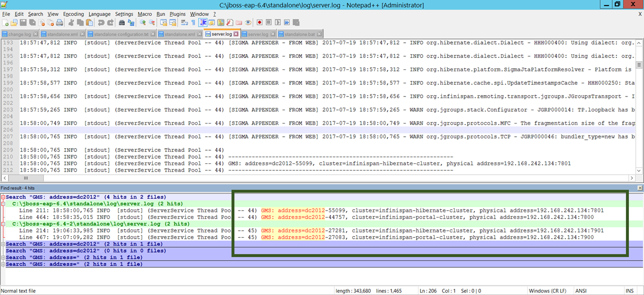The width and height of the screenshot is (644, 295).
Task: Open the File menu
Action: click(6, 14)
